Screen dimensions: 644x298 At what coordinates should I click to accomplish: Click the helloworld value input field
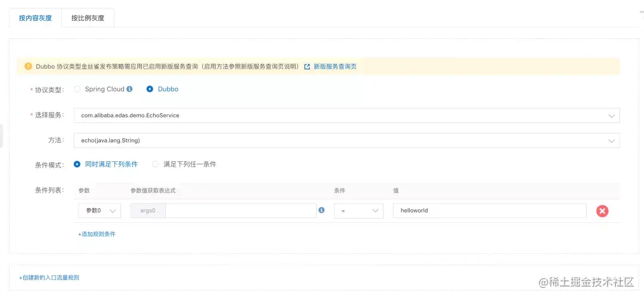click(490, 211)
